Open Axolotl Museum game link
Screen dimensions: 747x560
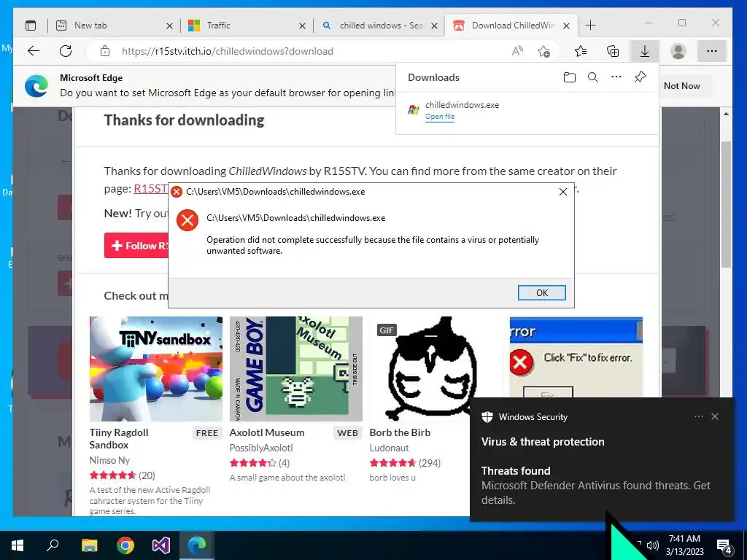tap(267, 432)
